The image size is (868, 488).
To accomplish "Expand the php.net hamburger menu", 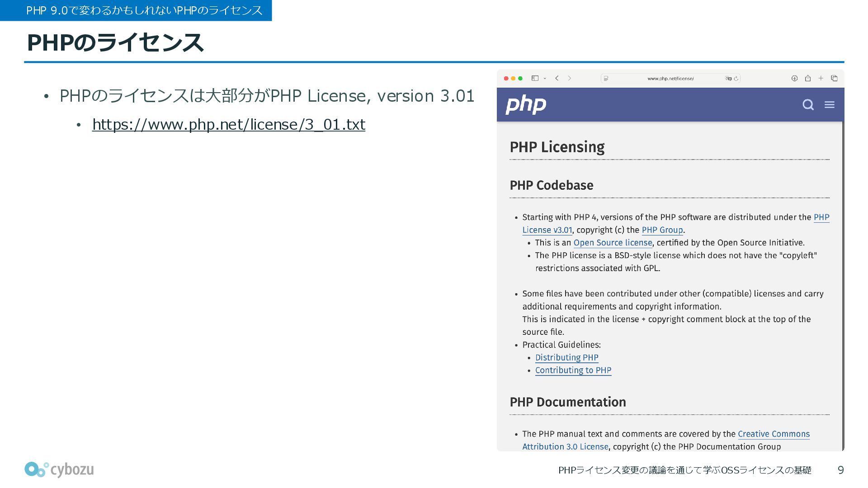I will 829,105.
